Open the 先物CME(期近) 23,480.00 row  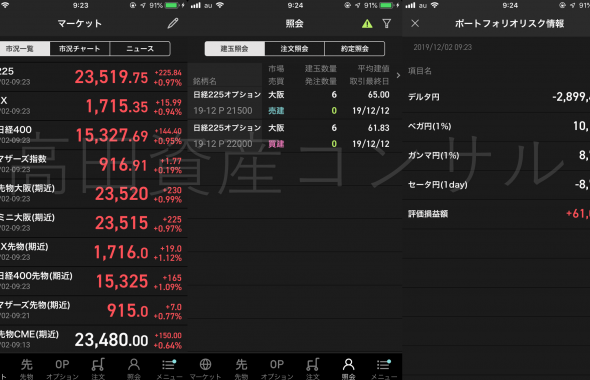pyautogui.click(x=93, y=340)
